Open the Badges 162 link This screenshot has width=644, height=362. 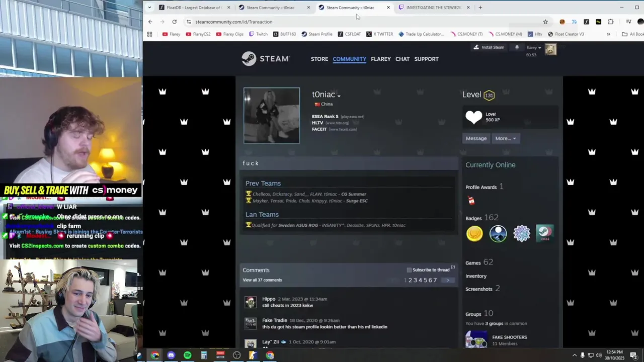click(x=482, y=218)
